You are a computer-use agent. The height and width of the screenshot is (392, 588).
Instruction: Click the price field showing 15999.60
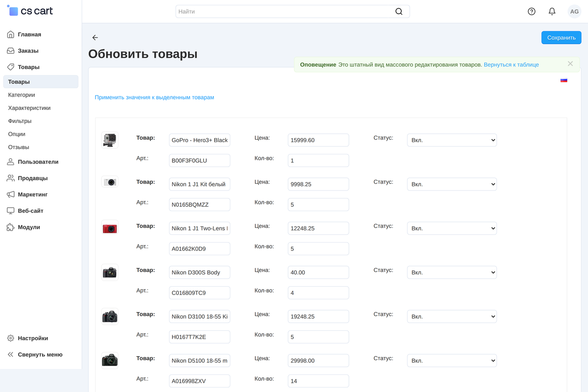point(318,140)
